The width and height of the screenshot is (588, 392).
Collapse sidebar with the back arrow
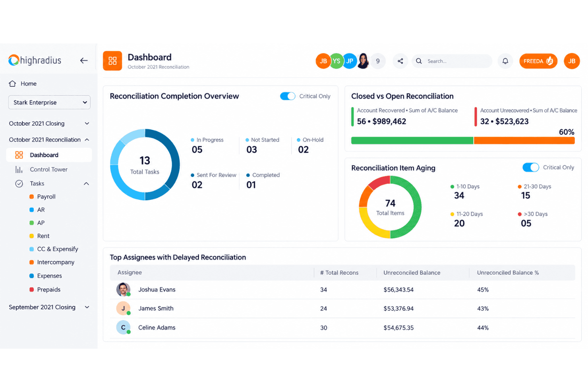pyautogui.click(x=84, y=60)
